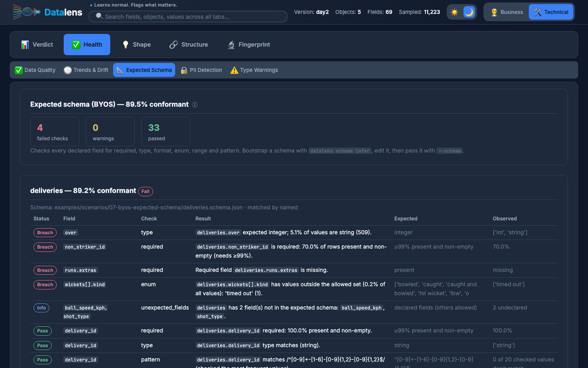Go to Data Quality sub-tab

[35, 70]
